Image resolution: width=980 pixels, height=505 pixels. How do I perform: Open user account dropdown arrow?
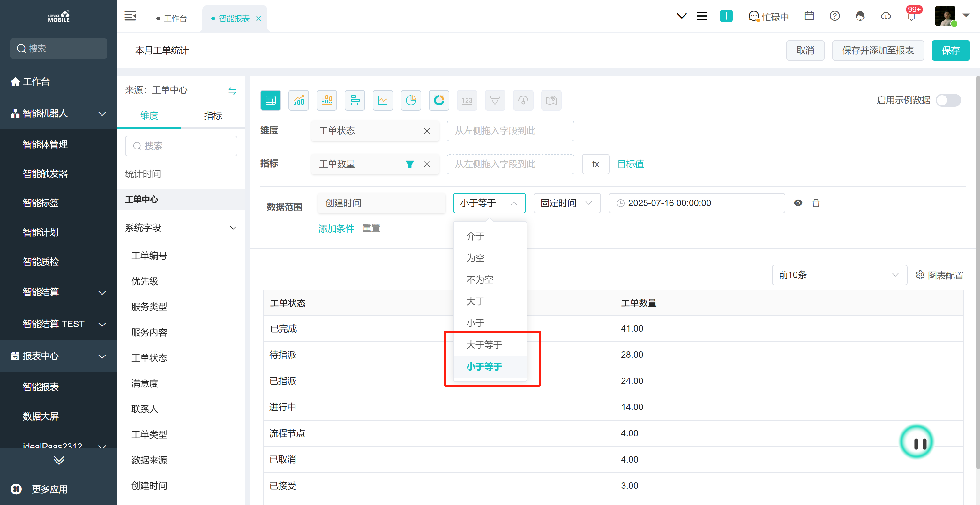966,16
